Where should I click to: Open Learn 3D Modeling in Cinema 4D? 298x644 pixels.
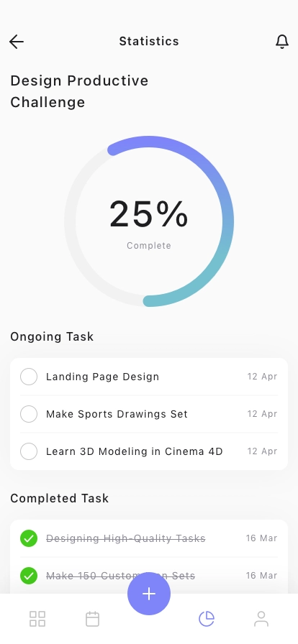click(x=134, y=451)
